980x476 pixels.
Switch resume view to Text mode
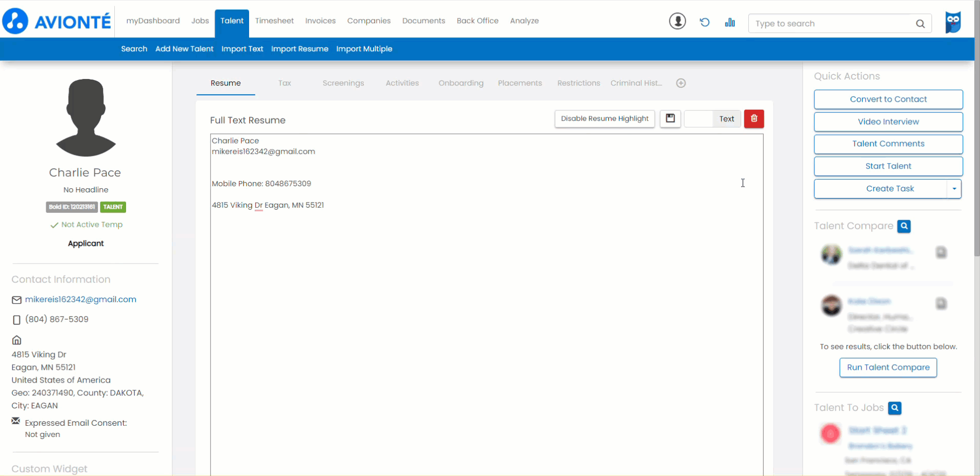pyautogui.click(x=726, y=118)
